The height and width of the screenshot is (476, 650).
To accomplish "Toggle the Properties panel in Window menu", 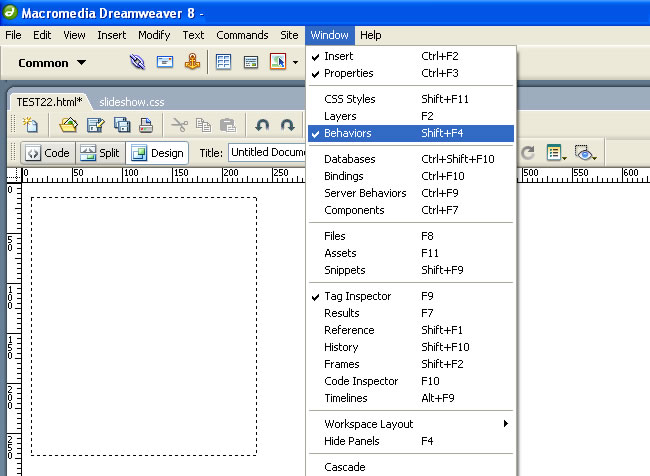I will [x=348, y=73].
